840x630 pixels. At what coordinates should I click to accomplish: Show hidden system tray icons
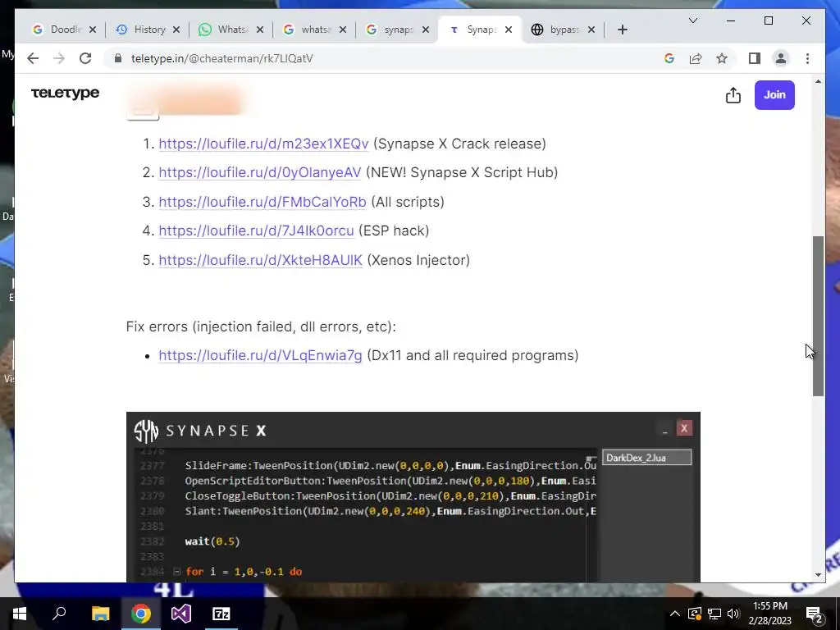point(675,614)
